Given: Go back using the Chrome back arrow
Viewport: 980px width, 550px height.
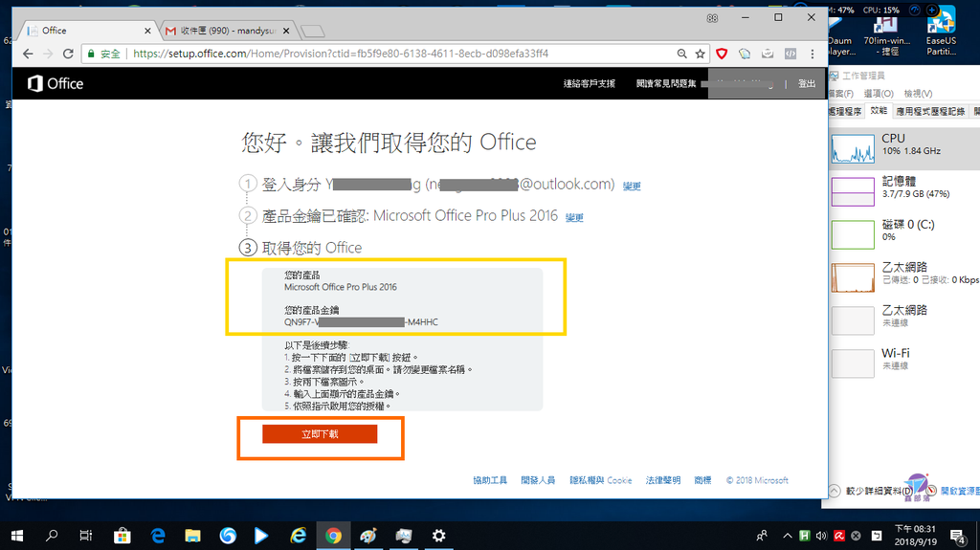Looking at the screenshot, I should (x=28, y=54).
